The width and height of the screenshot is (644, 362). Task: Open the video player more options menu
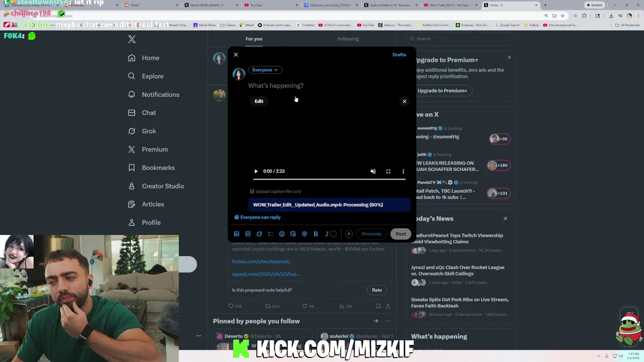pyautogui.click(x=403, y=171)
